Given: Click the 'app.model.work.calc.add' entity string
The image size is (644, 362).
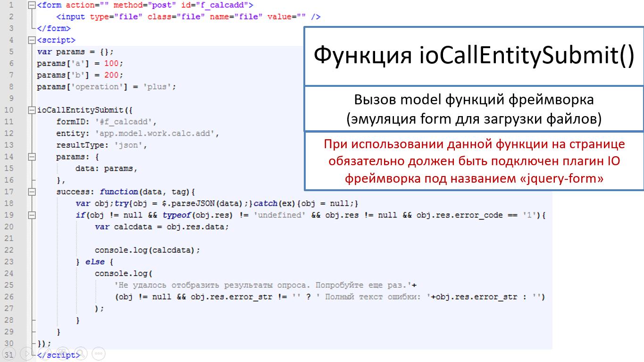Looking at the screenshot, I should 157,134.
